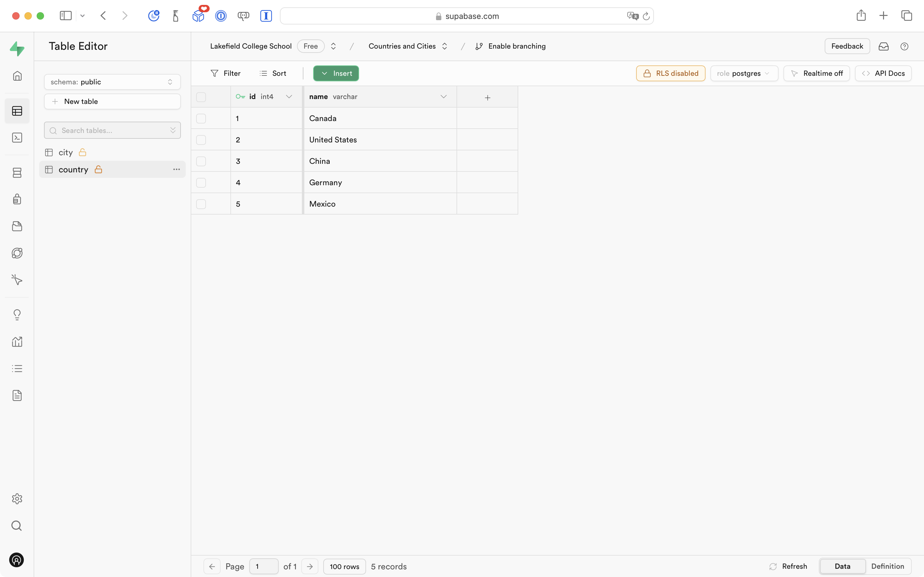Open the Authentication lock sidebar icon

click(17, 199)
